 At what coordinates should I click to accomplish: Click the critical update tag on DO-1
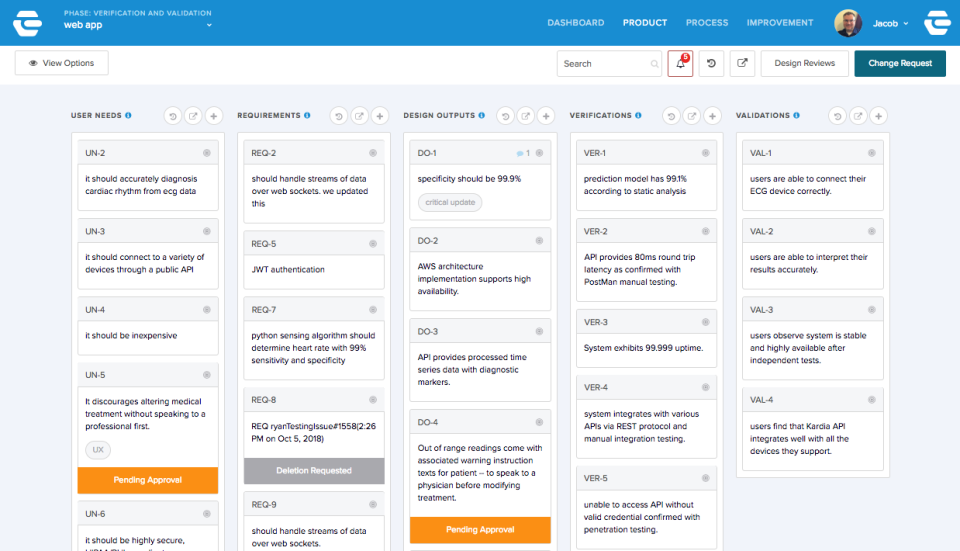point(450,203)
